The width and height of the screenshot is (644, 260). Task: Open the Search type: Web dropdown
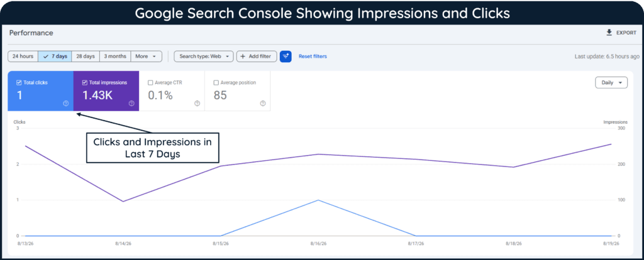[204, 56]
